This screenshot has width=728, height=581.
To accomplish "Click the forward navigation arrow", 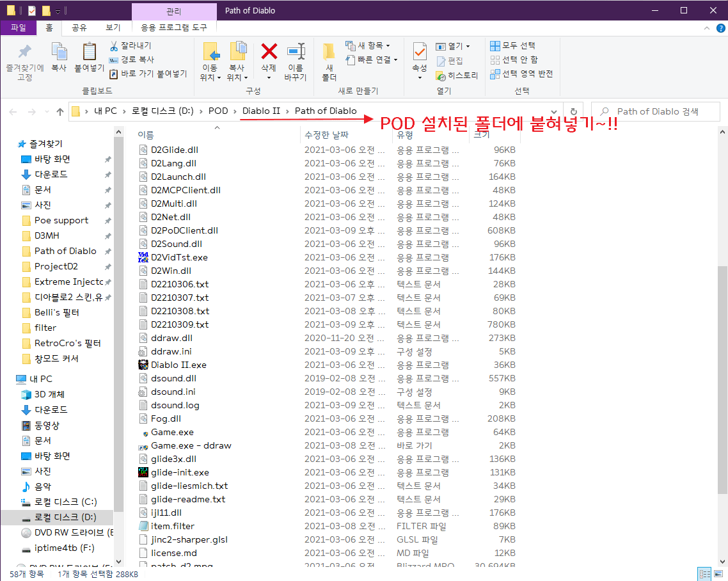I will tap(31, 111).
